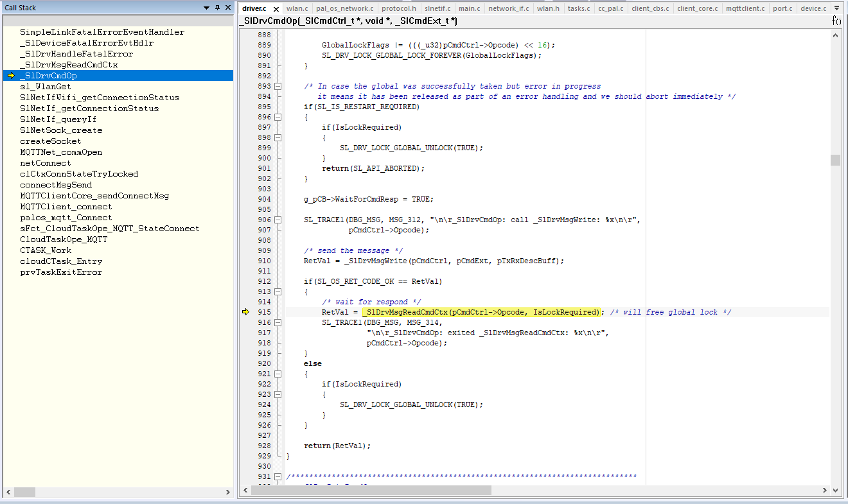848x504 pixels.
Task: Switch to the main.c tab
Action: (470, 8)
